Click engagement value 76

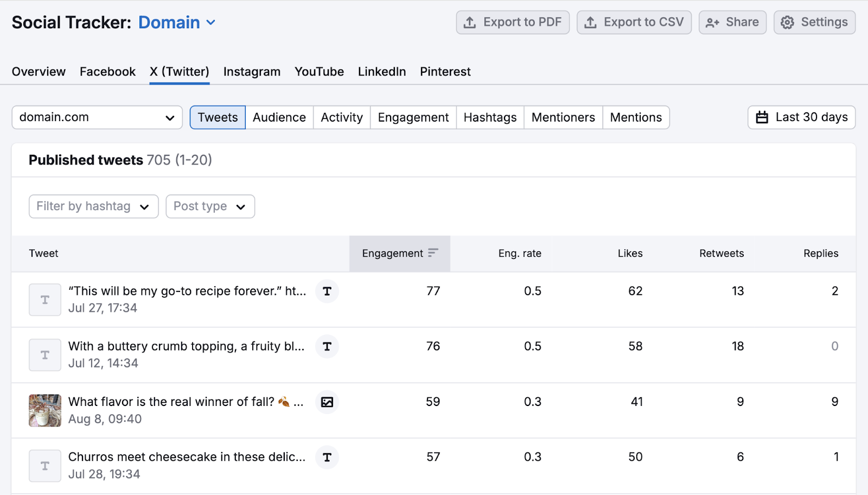(433, 346)
